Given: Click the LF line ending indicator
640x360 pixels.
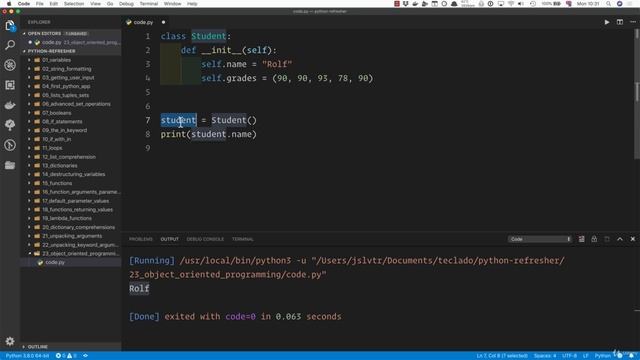Looking at the screenshot, I should pyautogui.click(x=585, y=356).
